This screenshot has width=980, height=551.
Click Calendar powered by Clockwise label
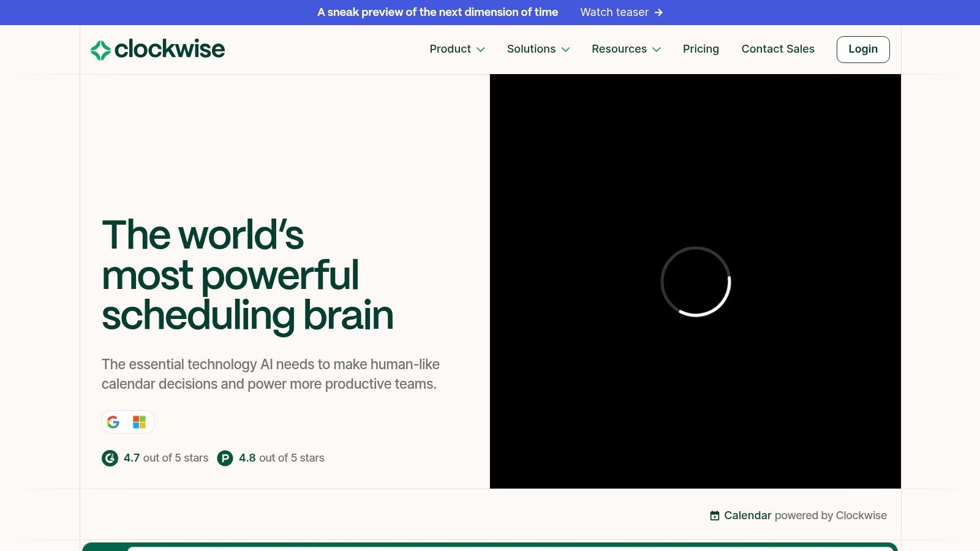[x=805, y=515]
